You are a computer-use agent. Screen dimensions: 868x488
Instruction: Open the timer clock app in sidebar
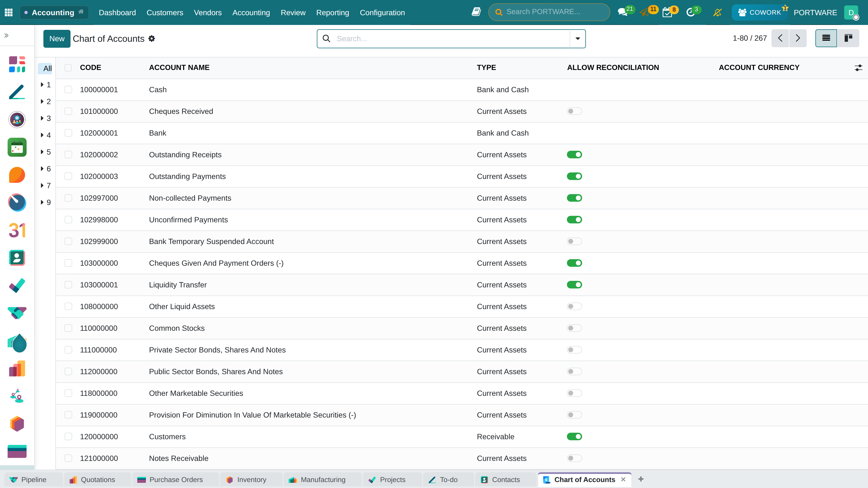click(x=17, y=203)
